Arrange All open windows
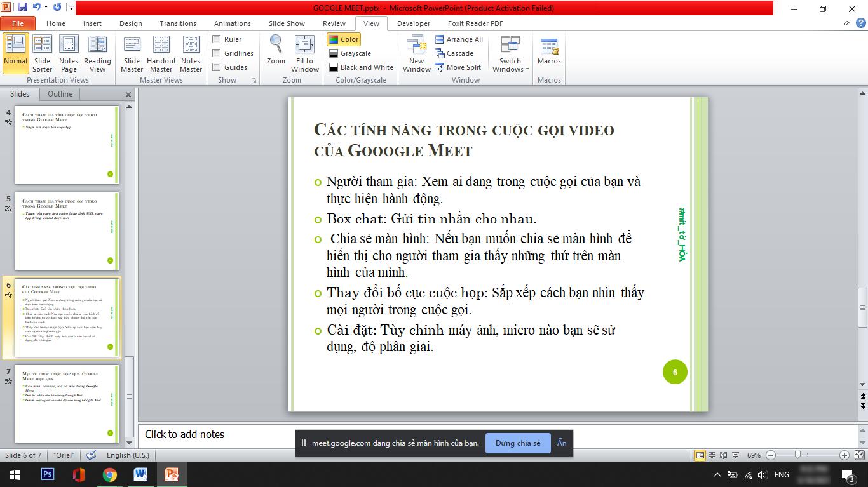Screen dimensions: 868x487 (x=459, y=39)
